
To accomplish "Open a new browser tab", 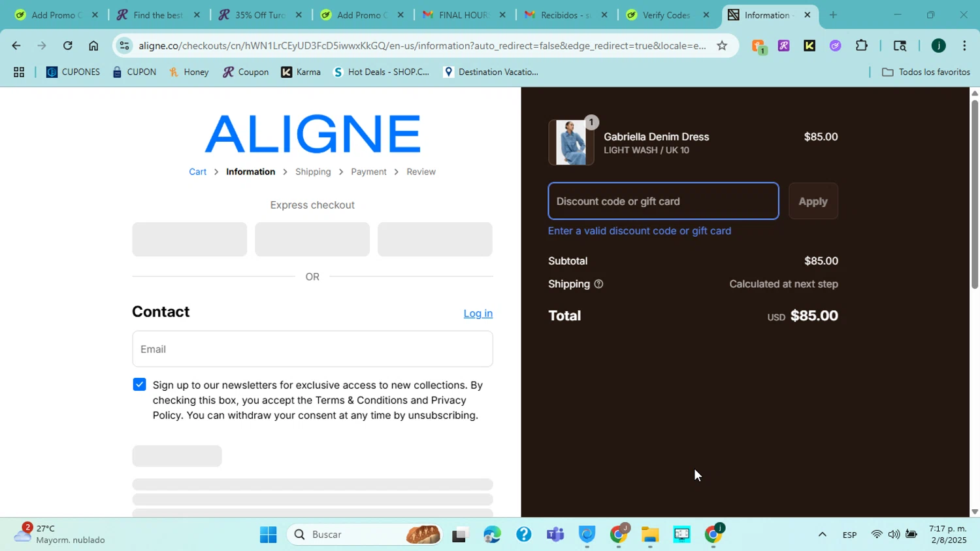I will [x=833, y=14].
